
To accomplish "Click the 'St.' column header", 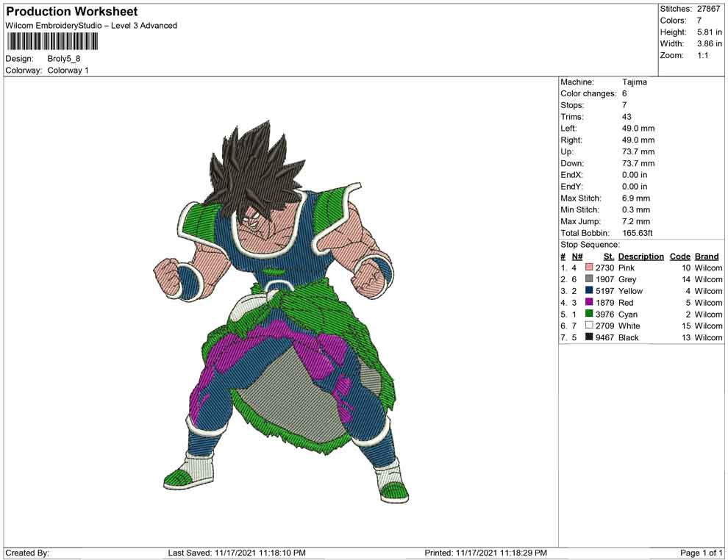I will tap(609, 256).
